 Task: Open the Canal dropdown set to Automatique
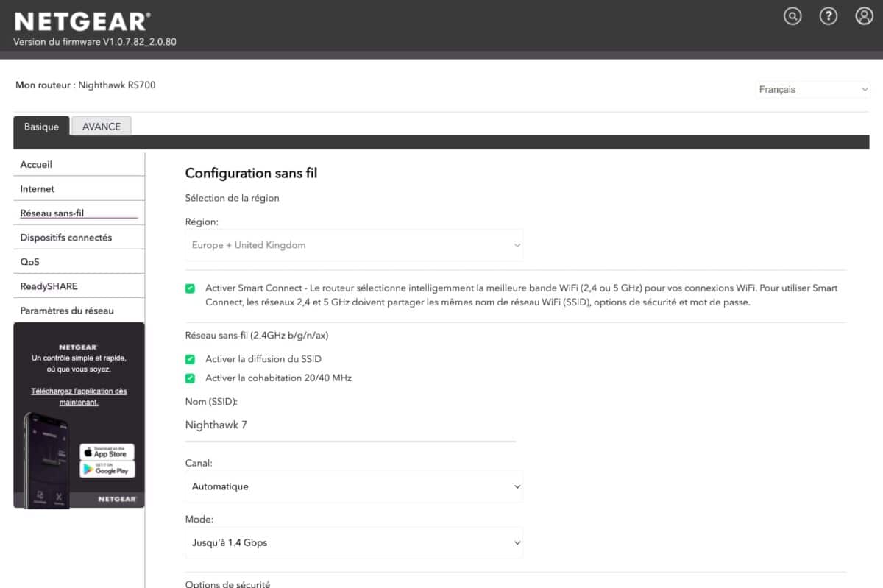354,486
